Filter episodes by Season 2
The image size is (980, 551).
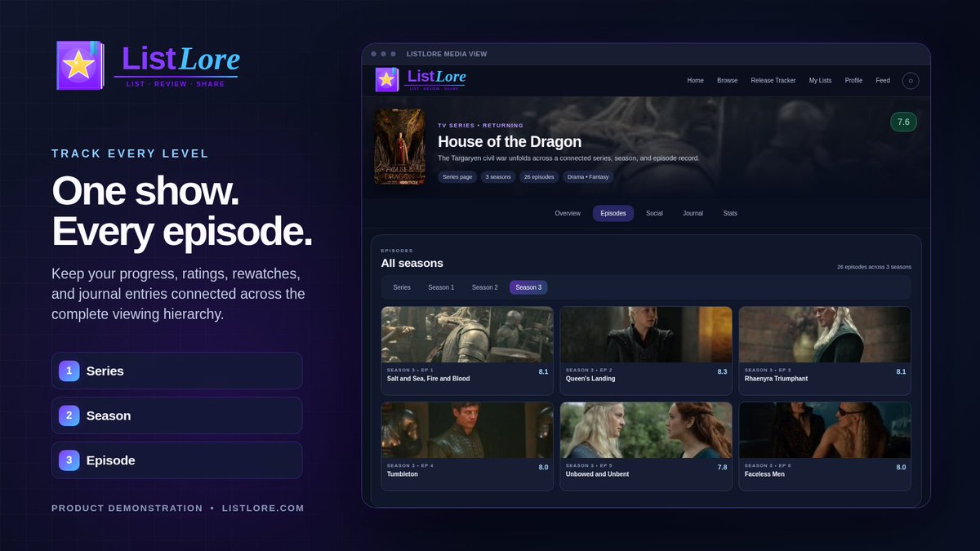(x=484, y=287)
